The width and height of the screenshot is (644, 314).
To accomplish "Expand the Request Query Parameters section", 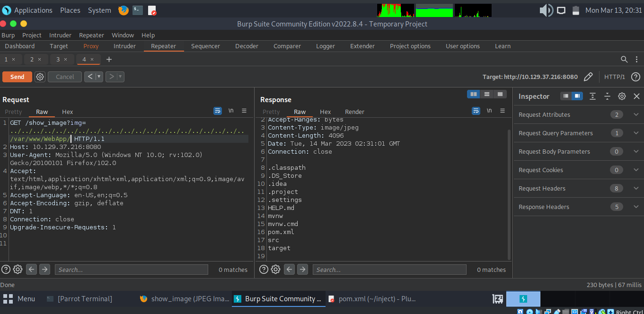I will click(x=636, y=133).
